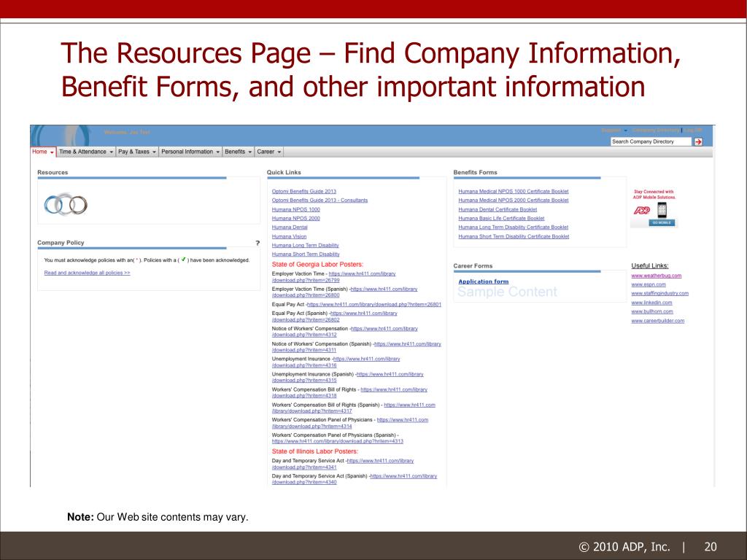Open Day and Temporary Service Act (Spanish) link
The width and height of the screenshot is (747, 560).
tap(403, 477)
